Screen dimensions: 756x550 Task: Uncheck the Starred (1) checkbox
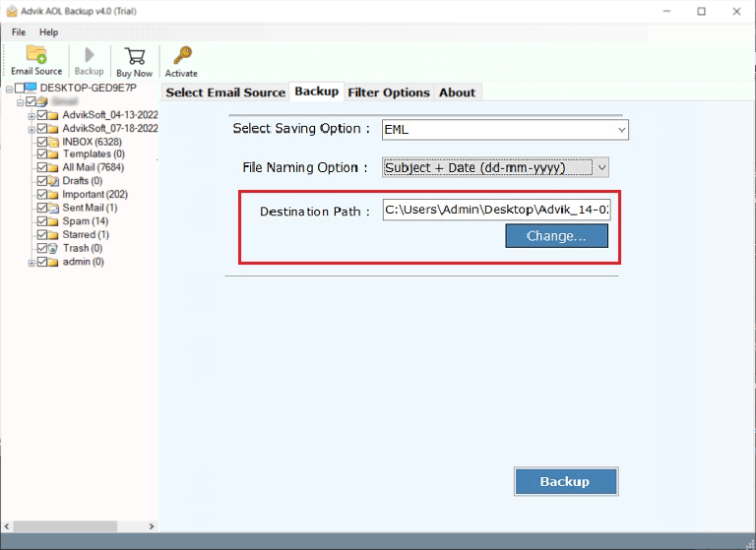[x=42, y=235]
